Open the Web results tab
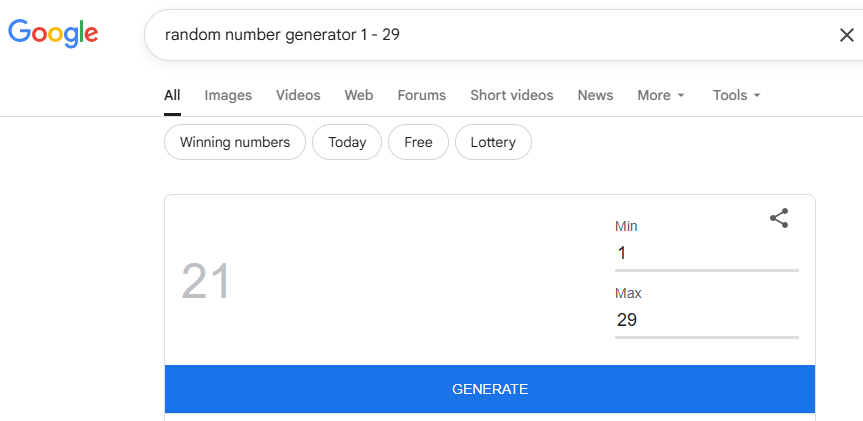The image size is (863, 421). tap(359, 95)
